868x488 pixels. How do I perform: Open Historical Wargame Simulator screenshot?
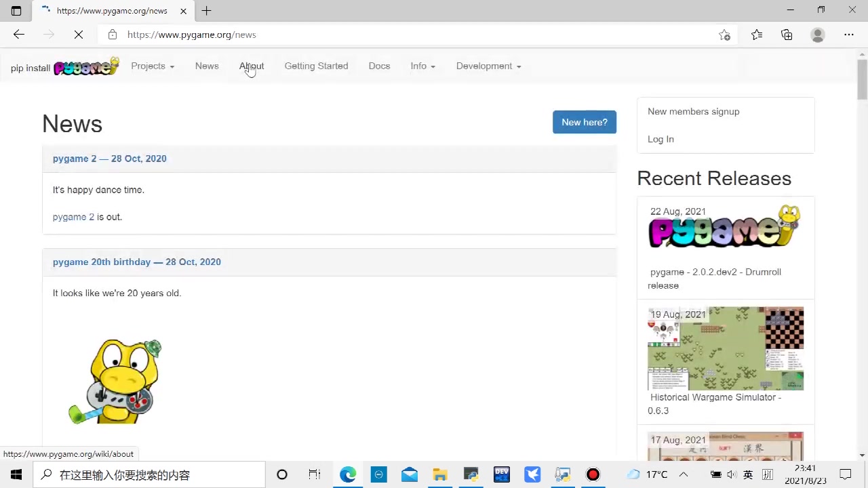726,348
